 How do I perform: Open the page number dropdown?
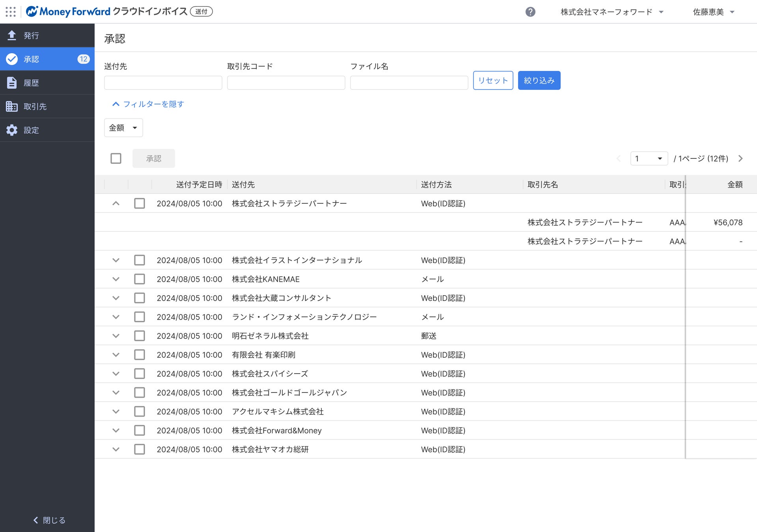click(649, 158)
